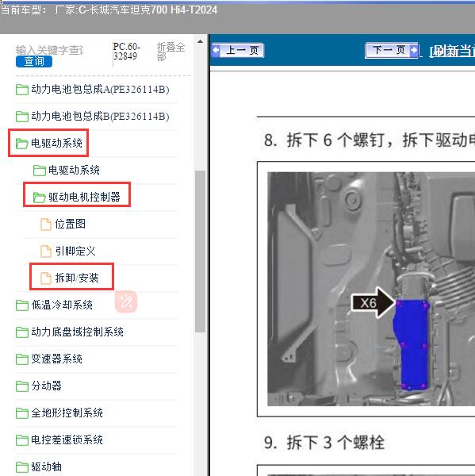Click the 当前车型 vehicle model header text
Image resolution: width=475 pixels, height=476 pixels.
[109, 10]
